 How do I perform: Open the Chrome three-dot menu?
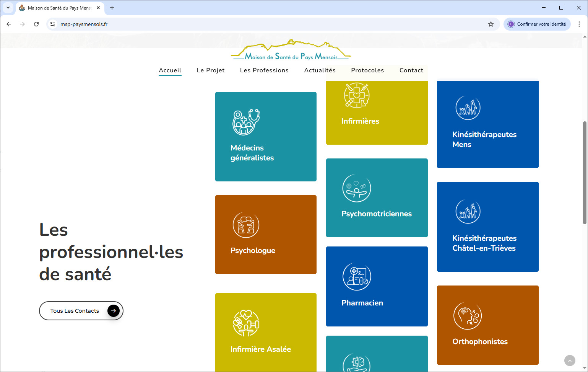coord(579,24)
